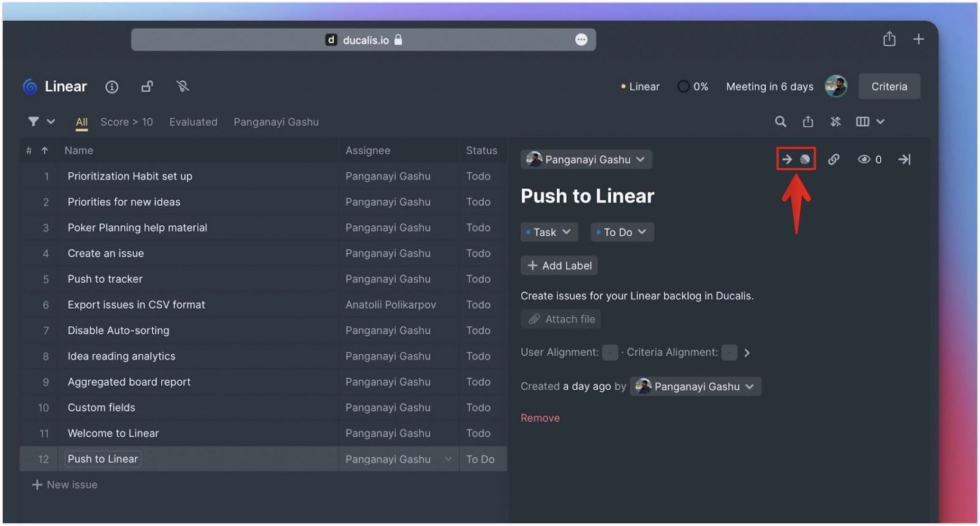Click the Remove link
Image resolution: width=980 pixels, height=526 pixels.
pos(540,418)
